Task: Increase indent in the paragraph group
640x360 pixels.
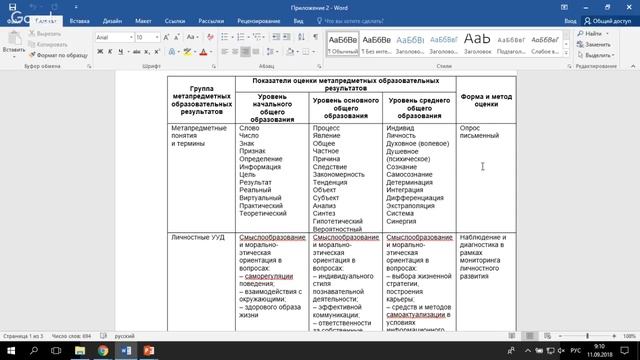Action: [x=287, y=37]
